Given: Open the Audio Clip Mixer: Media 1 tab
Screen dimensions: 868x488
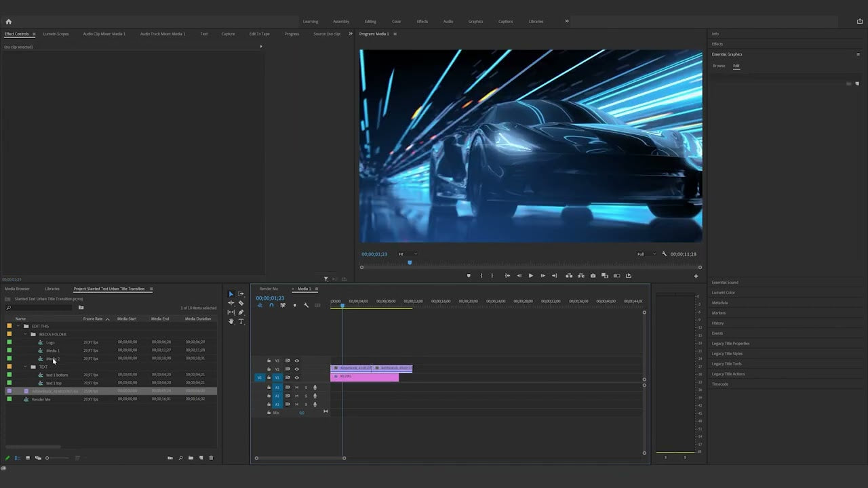Looking at the screenshot, I should point(103,34).
